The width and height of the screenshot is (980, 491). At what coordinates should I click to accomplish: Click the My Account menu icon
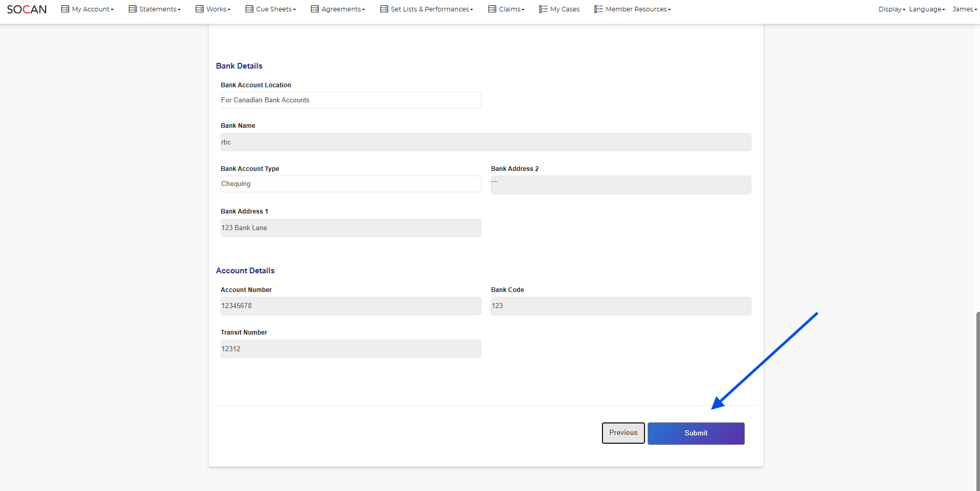tap(65, 9)
